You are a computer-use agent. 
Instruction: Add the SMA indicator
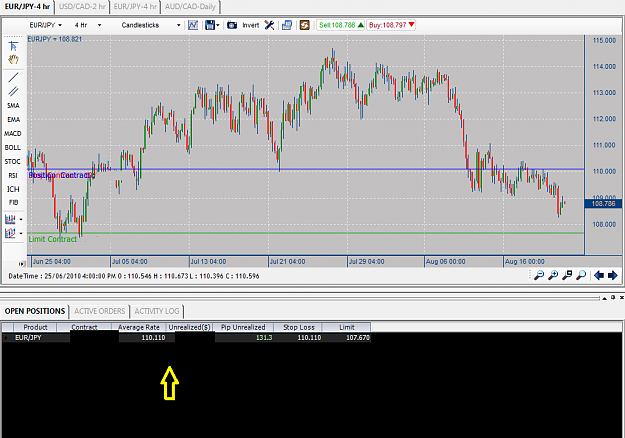(x=13, y=106)
